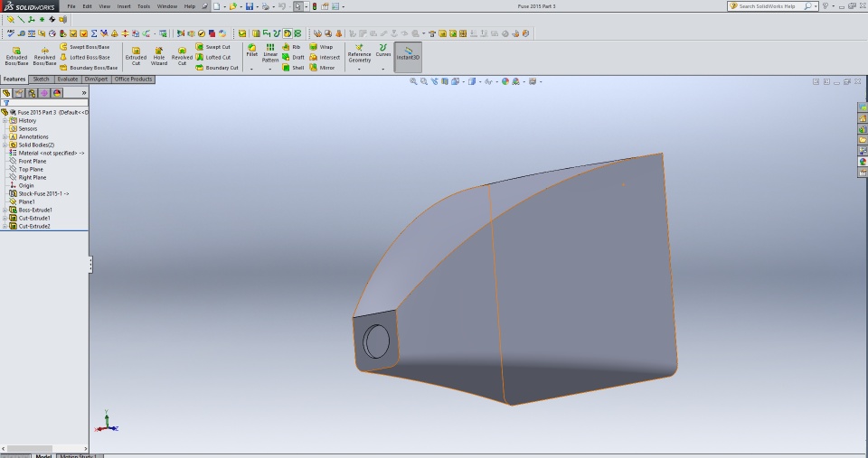Click the Zoom to Fit icon
The width and height of the screenshot is (868, 458).
[x=413, y=81]
